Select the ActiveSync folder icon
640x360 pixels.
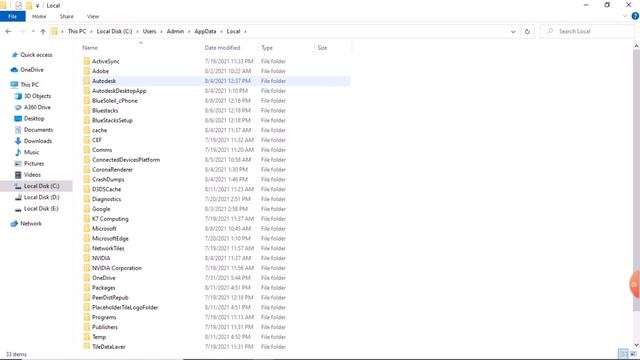pos(87,61)
